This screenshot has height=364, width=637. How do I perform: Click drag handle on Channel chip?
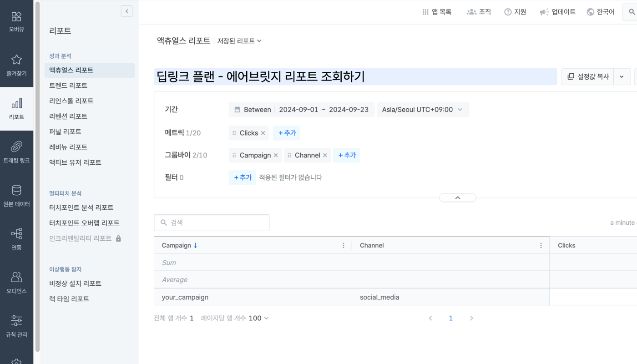click(x=289, y=155)
